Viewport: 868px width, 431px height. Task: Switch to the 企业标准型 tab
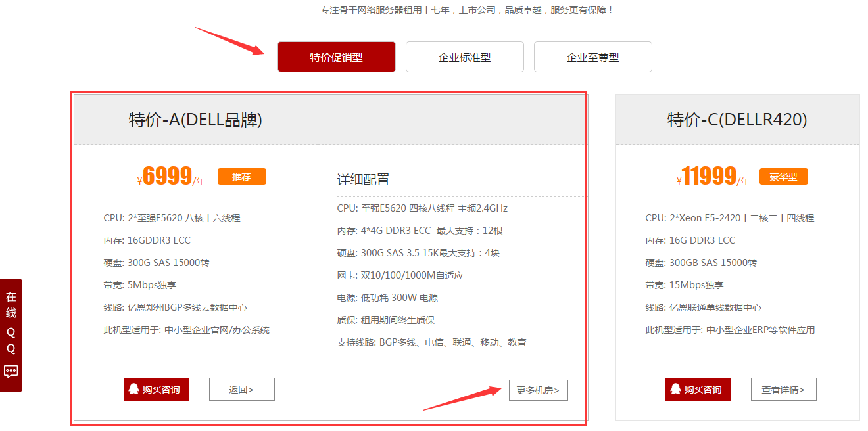pyautogui.click(x=464, y=57)
